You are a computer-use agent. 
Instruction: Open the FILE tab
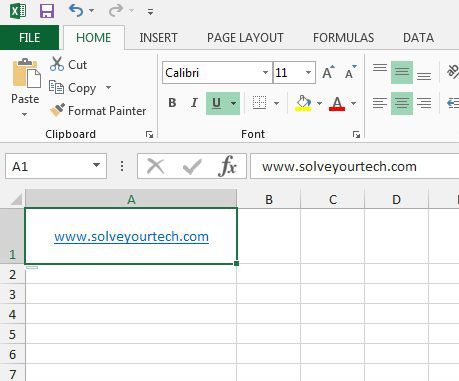tap(29, 37)
